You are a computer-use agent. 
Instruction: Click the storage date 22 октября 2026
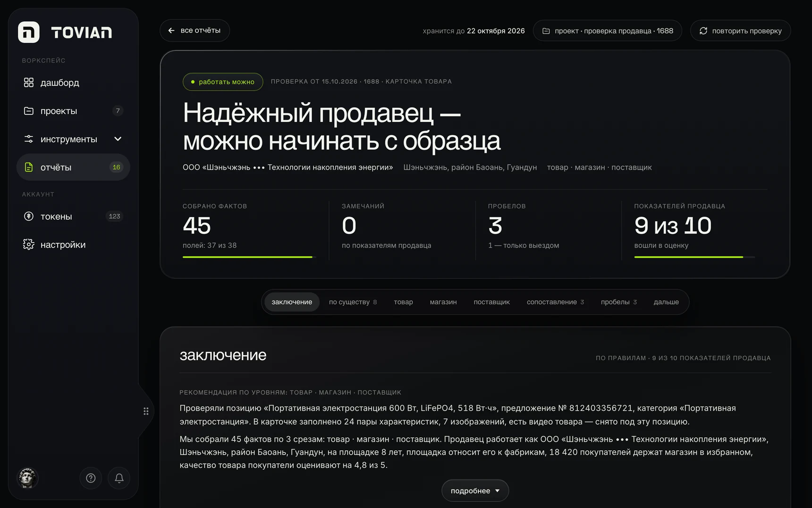click(496, 31)
